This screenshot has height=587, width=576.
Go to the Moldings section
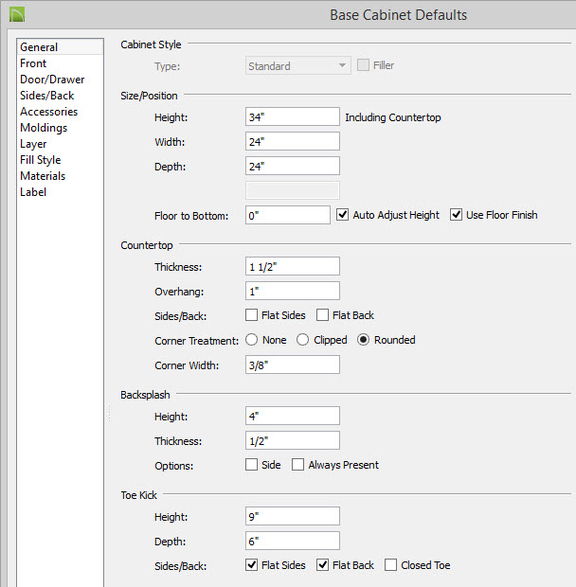click(x=43, y=128)
